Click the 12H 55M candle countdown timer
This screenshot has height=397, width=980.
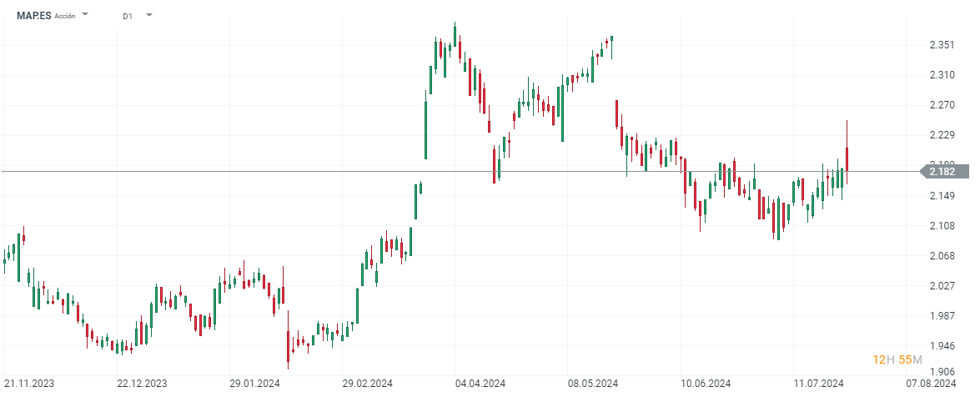[897, 359]
